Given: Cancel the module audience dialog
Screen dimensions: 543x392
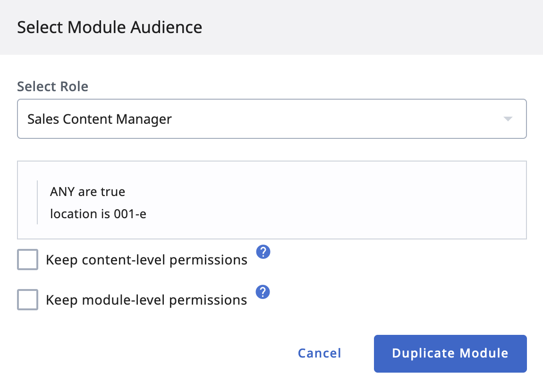Looking at the screenshot, I should pyautogui.click(x=319, y=353).
